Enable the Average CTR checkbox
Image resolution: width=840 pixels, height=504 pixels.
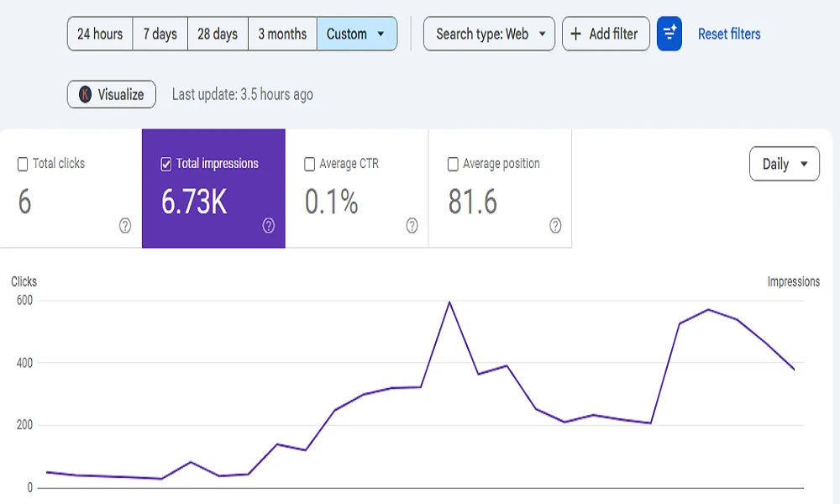click(x=310, y=164)
